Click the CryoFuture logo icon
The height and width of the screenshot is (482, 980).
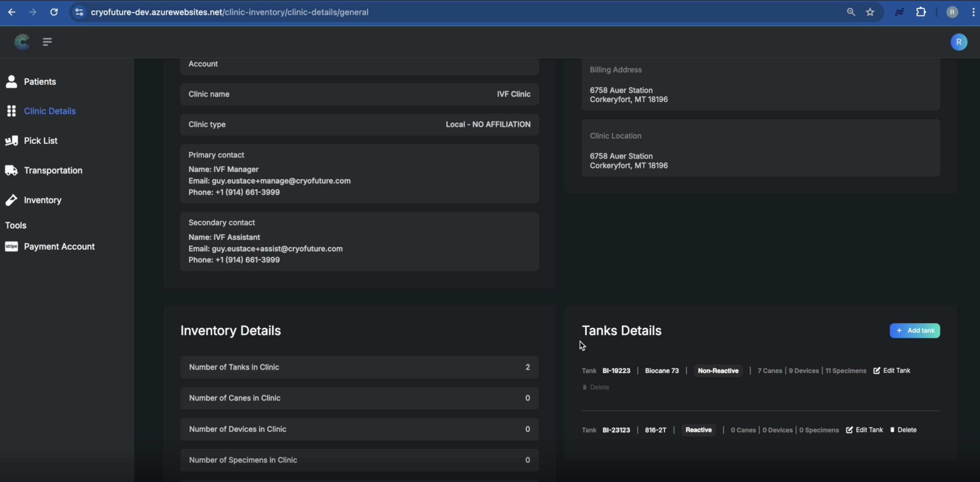coord(22,42)
